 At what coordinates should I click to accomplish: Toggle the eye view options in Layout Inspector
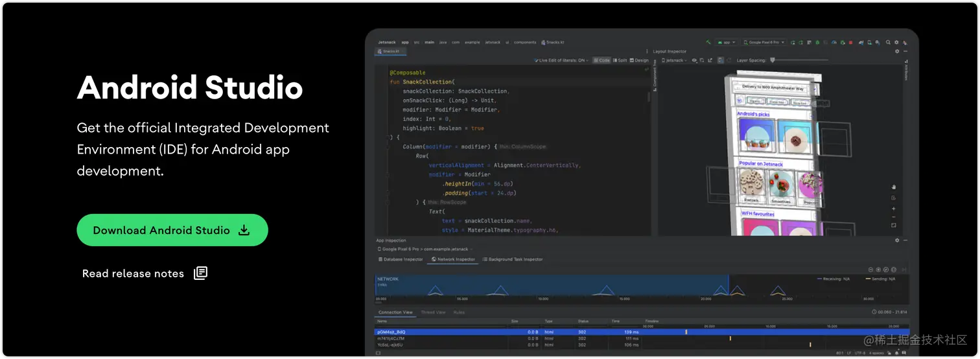click(x=694, y=60)
